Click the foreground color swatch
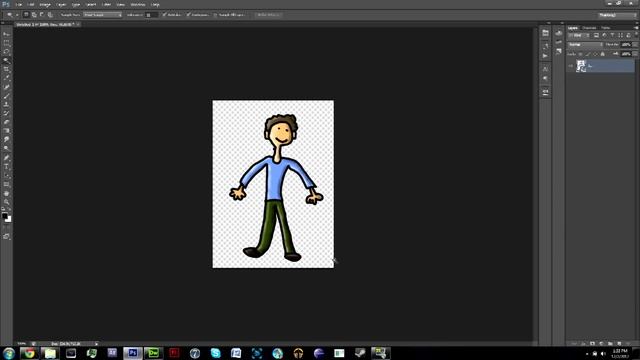Viewport: 640px width, 360px height. 4,216
